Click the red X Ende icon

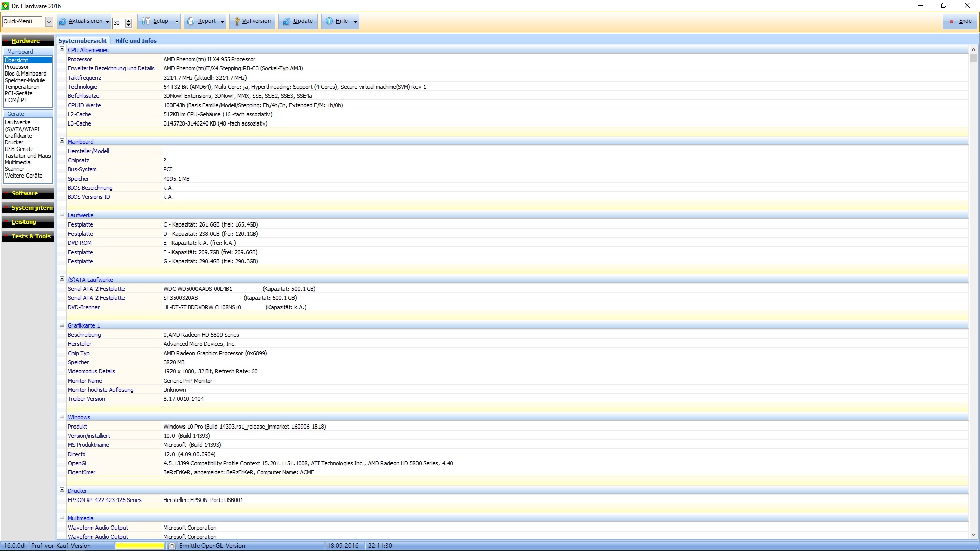[951, 21]
